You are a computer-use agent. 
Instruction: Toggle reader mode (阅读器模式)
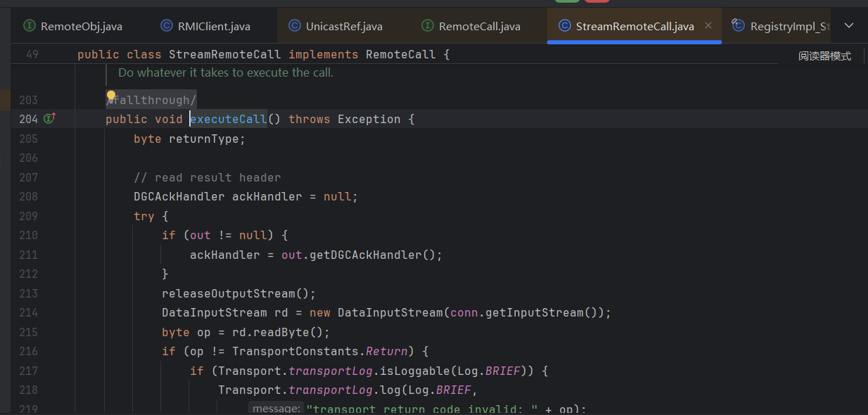824,56
